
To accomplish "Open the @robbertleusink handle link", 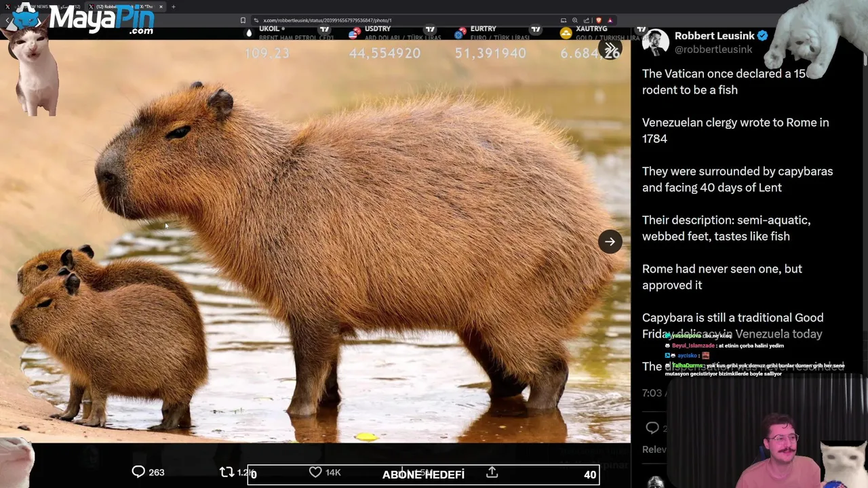I will (x=713, y=49).
